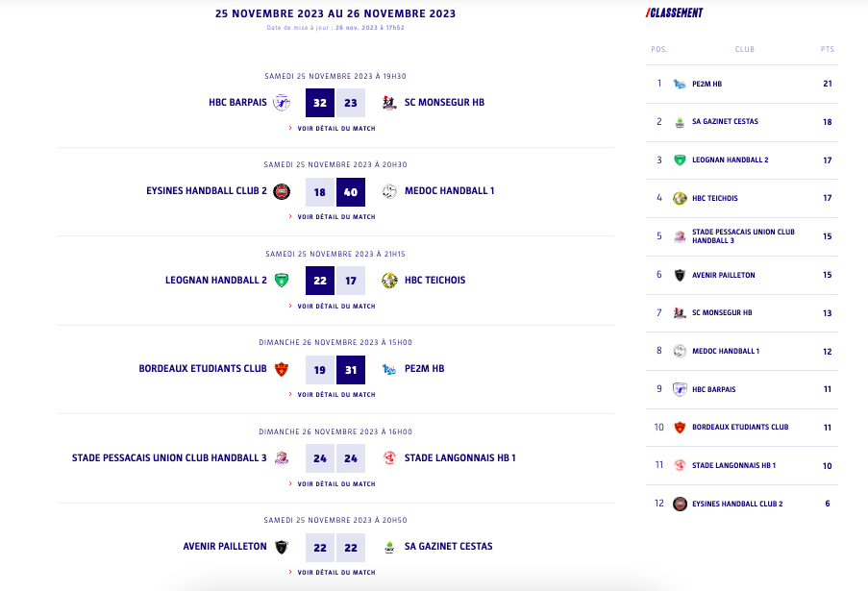The width and height of the screenshot is (868, 591).
Task: Click the Bordeaux Etudiants Club match logo
Action: coord(282,369)
